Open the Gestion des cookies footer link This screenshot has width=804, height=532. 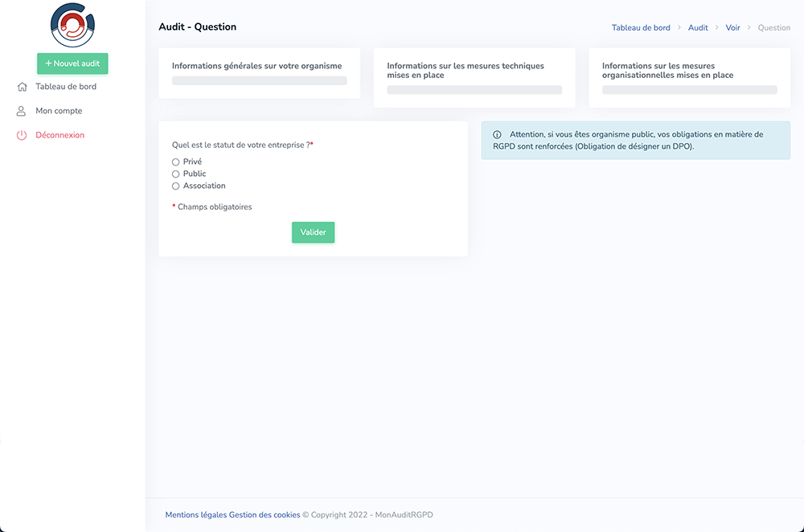[265, 515]
